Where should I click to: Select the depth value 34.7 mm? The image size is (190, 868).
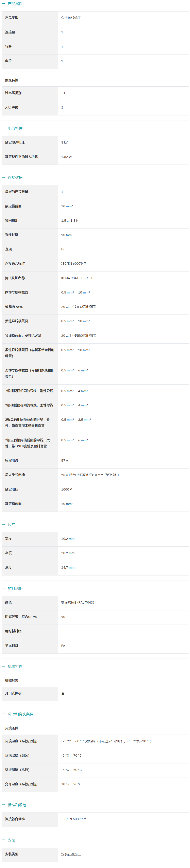[68, 568]
